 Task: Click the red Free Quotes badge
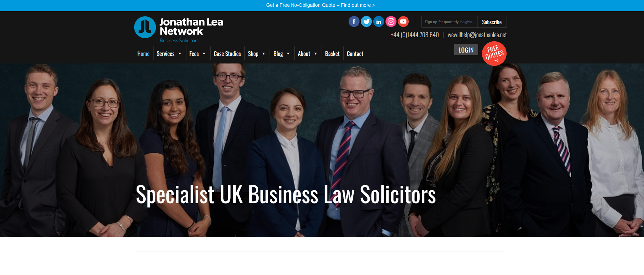[x=494, y=54]
